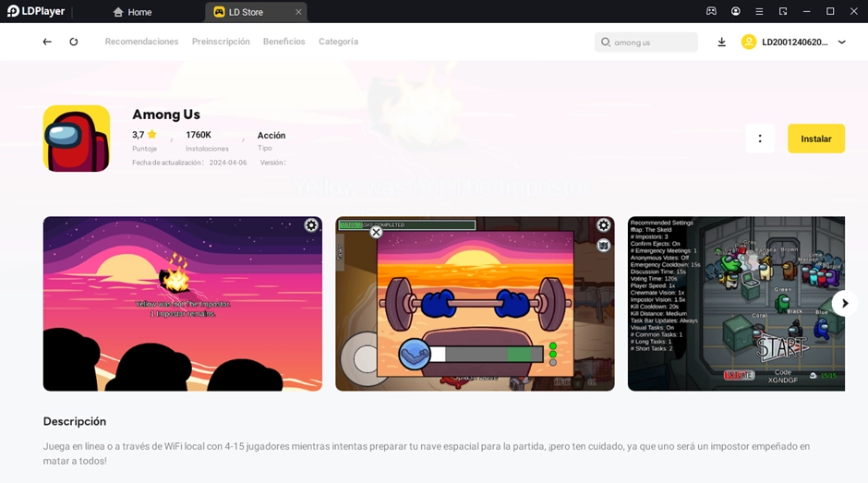This screenshot has height=483, width=868.
Task: Open the downloads icon
Action: pyautogui.click(x=721, y=42)
